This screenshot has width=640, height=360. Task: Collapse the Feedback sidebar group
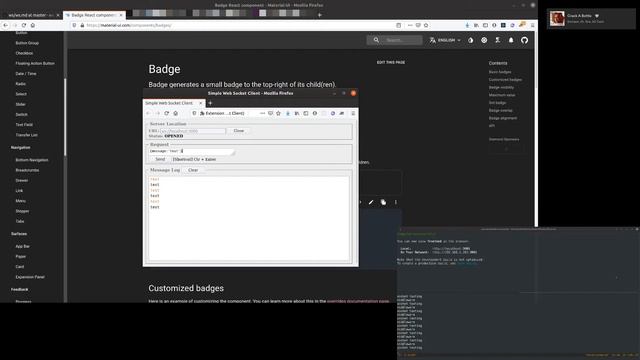tap(20, 289)
